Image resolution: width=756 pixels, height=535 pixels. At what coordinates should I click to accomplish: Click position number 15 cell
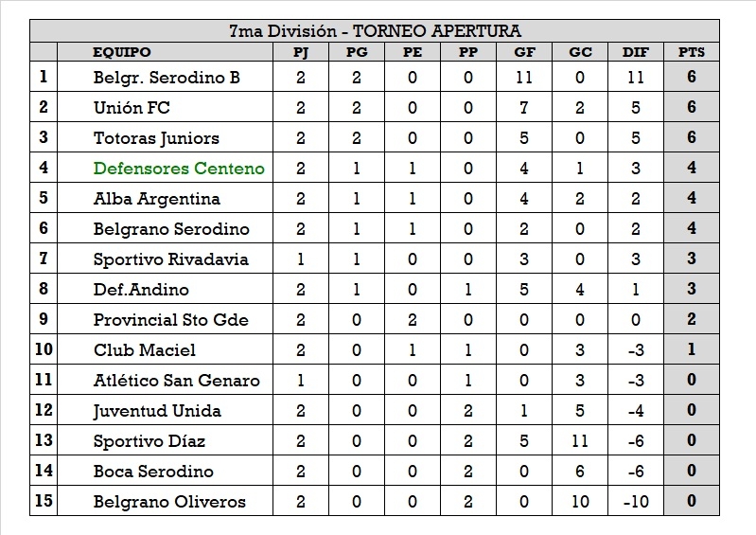(44, 502)
